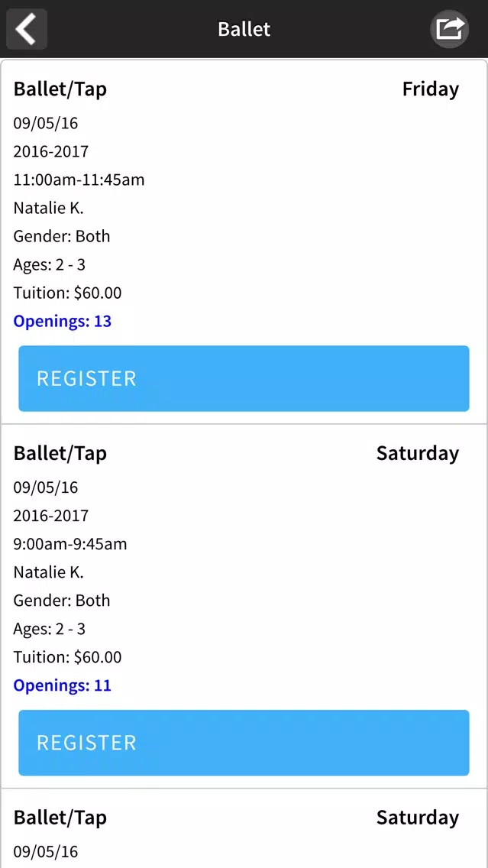Select Saturday label of second class
Viewport: 488px width, 868px height.
418,453
